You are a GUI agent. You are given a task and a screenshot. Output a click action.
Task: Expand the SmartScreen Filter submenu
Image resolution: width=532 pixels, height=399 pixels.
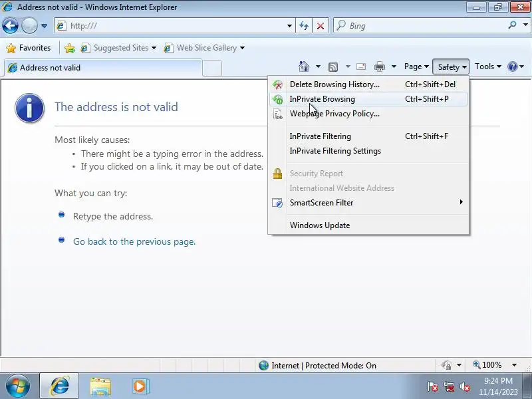coord(368,203)
